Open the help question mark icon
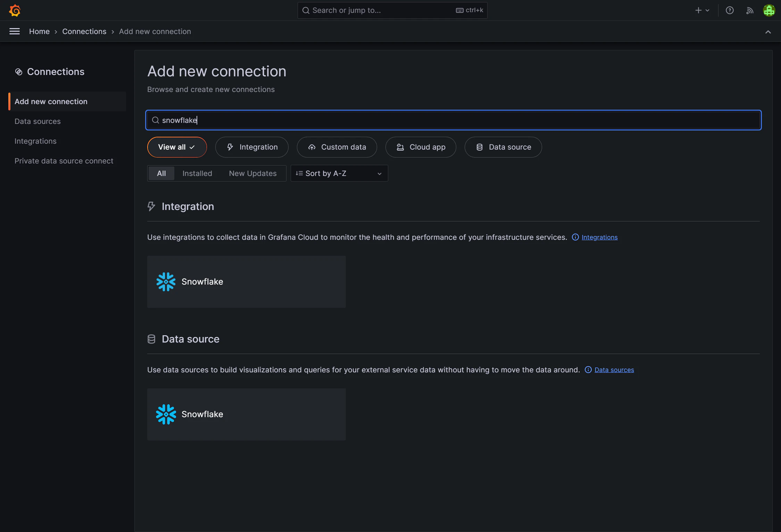781x532 pixels. click(730, 10)
